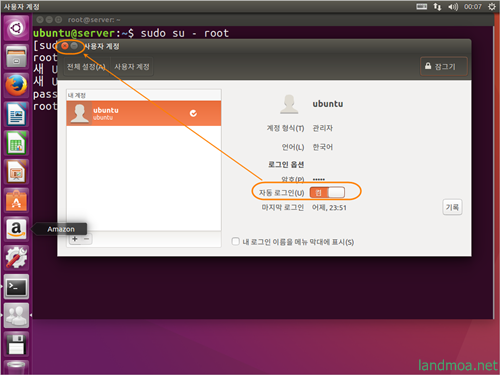Image resolution: width=500 pixels, height=375 pixels.
Task: Turn off the automatic login switch
Action: point(327,192)
